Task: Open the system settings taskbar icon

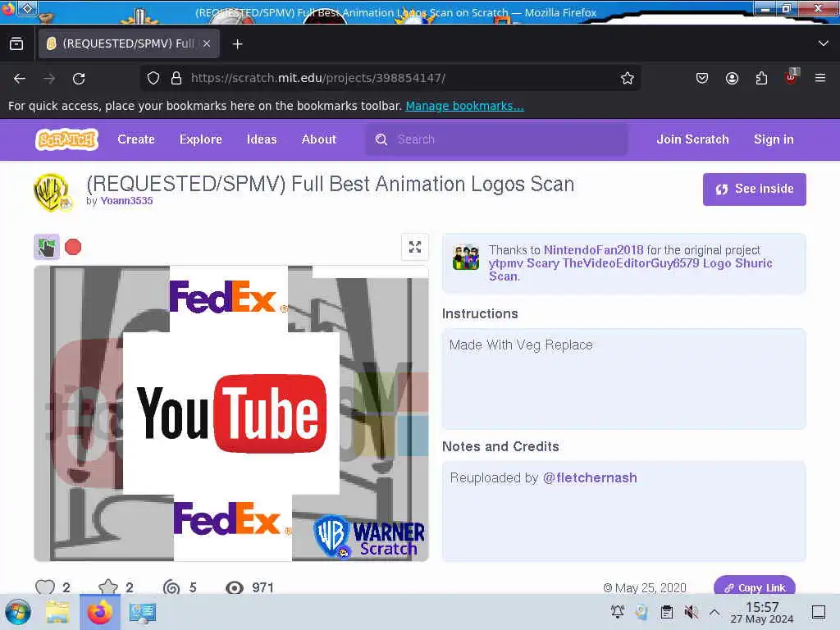Action: pyautogui.click(x=143, y=612)
